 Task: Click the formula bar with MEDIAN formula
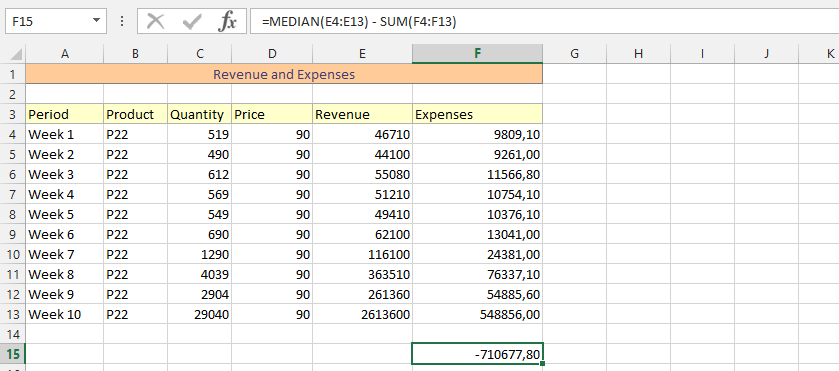544,21
